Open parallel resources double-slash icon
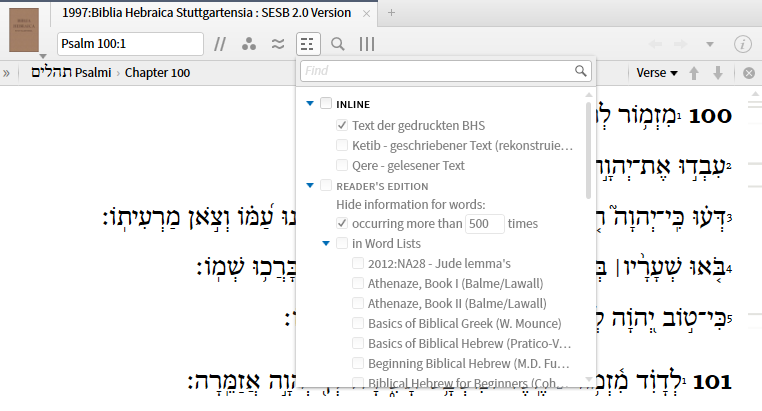Image resolution: width=762 pixels, height=411 pixels. [x=220, y=44]
